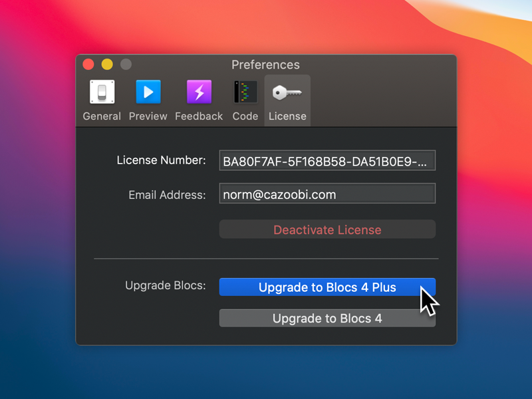Open the Feedback lightning bolt icon
This screenshot has height=399, width=532.
[199, 92]
